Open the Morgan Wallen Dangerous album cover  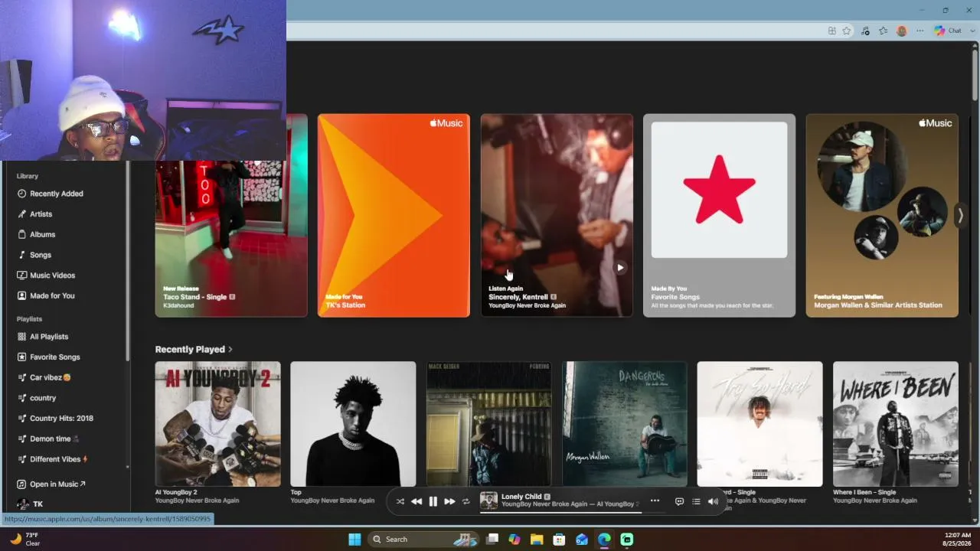click(625, 424)
